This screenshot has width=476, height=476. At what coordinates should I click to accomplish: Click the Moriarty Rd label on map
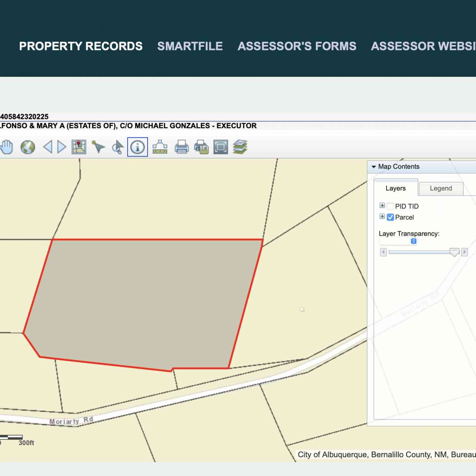click(x=71, y=420)
